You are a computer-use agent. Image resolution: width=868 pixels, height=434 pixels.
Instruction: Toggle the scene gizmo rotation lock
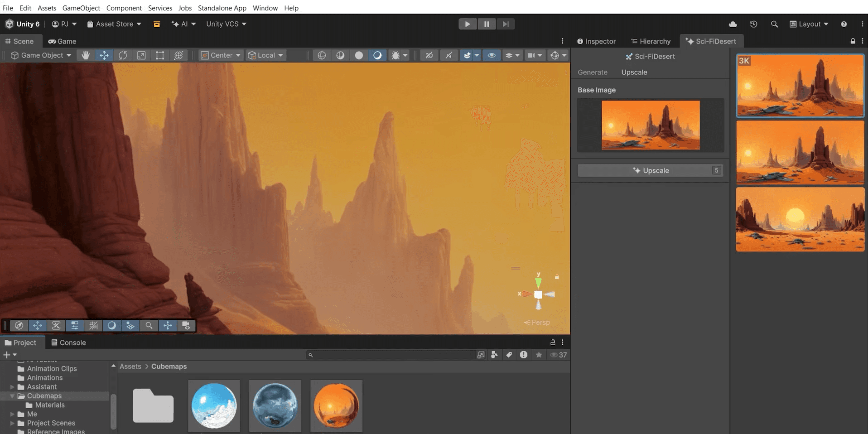click(557, 277)
